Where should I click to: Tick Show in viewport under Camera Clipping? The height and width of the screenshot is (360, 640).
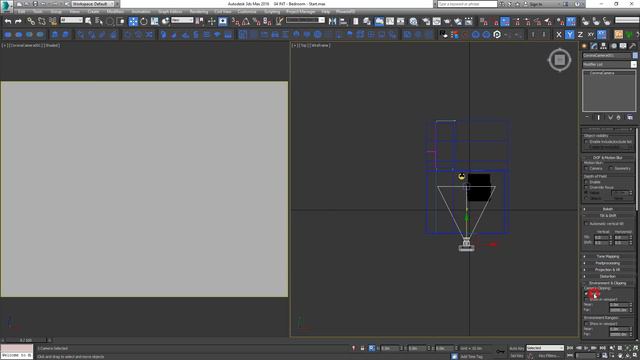coord(587,299)
